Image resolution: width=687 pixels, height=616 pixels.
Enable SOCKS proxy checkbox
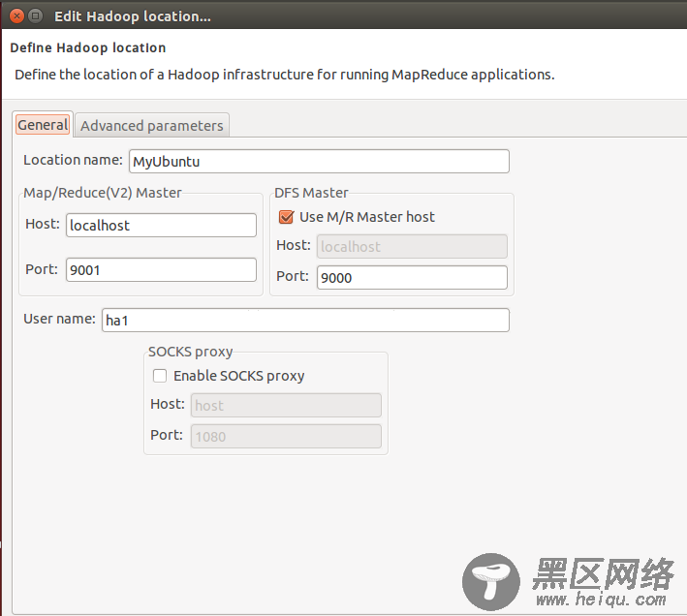[x=160, y=376]
